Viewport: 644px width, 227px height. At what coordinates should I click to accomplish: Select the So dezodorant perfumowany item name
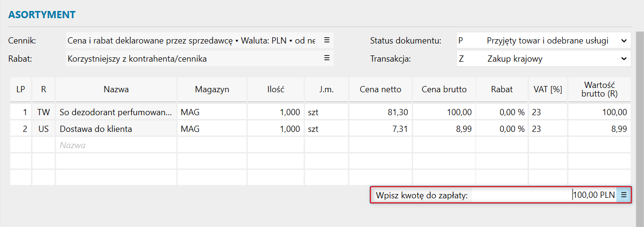tap(115, 113)
